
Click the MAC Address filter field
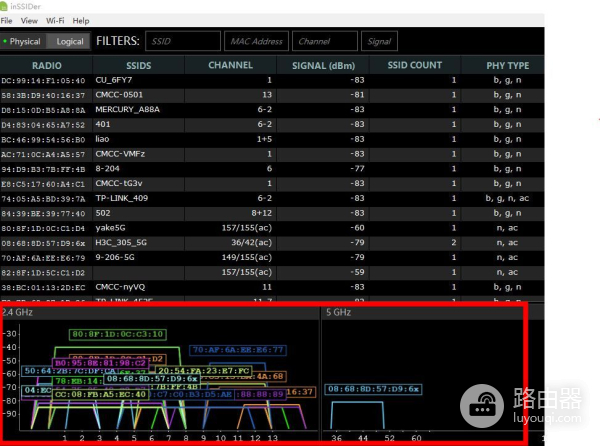pyautogui.click(x=256, y=41)
